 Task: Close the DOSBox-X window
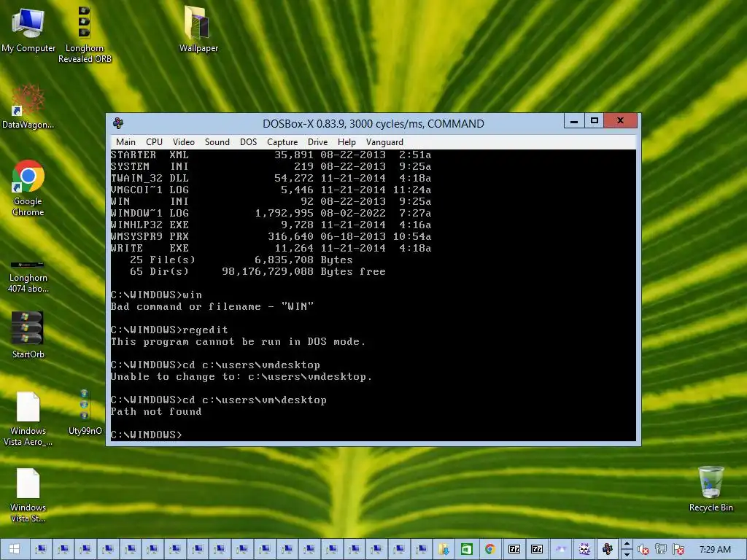click(620, 121)
